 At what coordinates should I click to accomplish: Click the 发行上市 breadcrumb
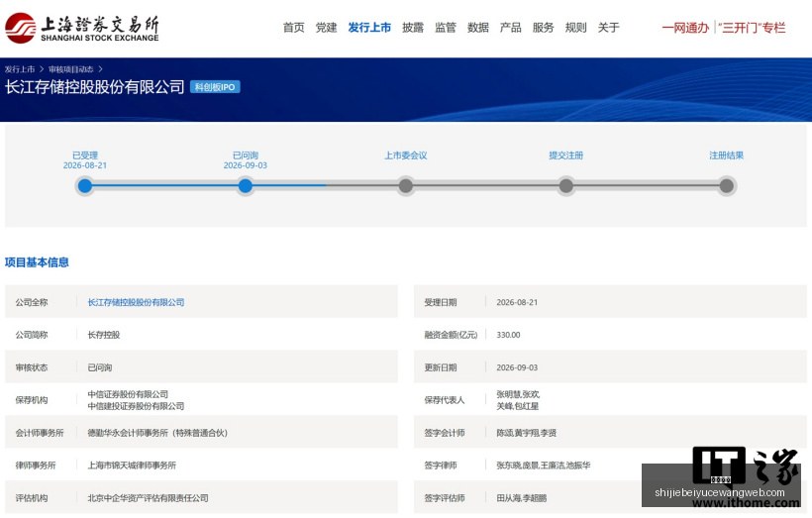point(20,69)
